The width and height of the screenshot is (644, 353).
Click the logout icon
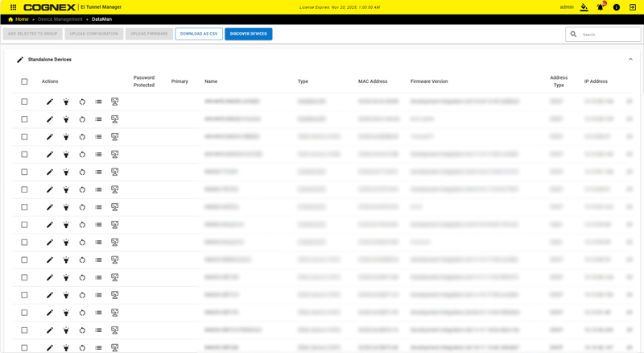point(633,7)
